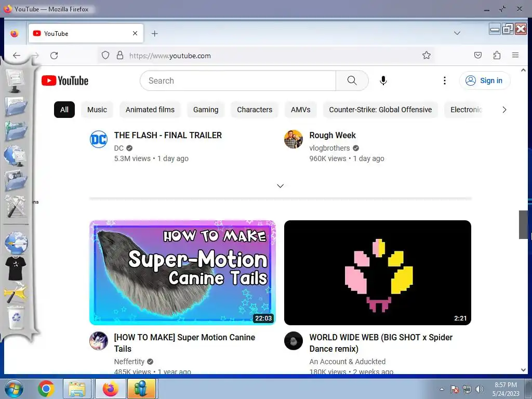Open YouTube settings three-dot menu
The height and width of the screenshot is (399, 532).
(x=445, y=81)
